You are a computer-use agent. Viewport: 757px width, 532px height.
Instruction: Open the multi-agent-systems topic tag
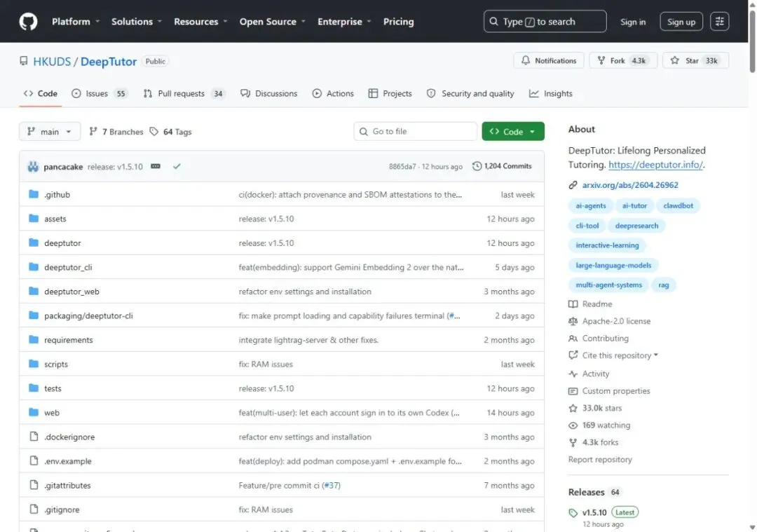(x=608, y=285)
